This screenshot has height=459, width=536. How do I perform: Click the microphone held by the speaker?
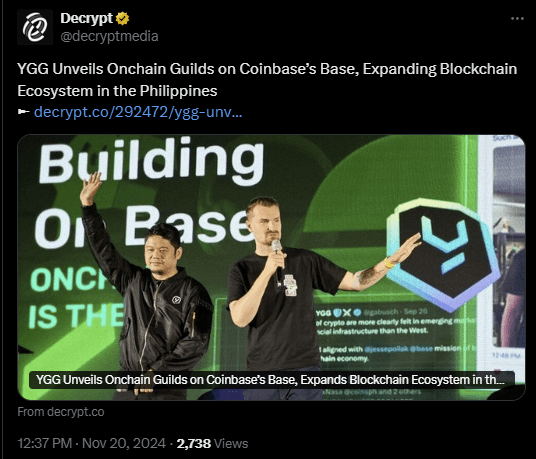coord(278,261)
